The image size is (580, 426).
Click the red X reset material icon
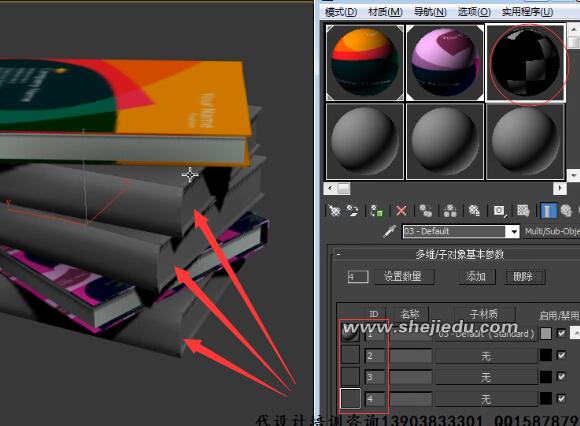[x=401, y=211]
